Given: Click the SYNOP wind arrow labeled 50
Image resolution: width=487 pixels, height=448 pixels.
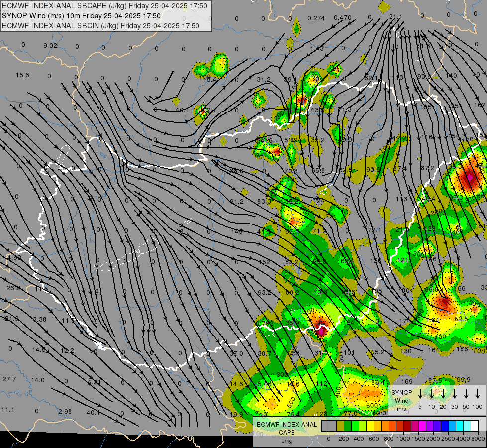Looking at the screenshot, I should coord(466,394).
